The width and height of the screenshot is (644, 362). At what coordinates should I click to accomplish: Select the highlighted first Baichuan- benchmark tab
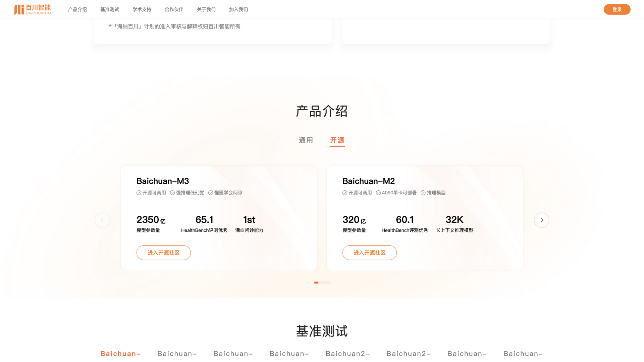coord(120,354)
